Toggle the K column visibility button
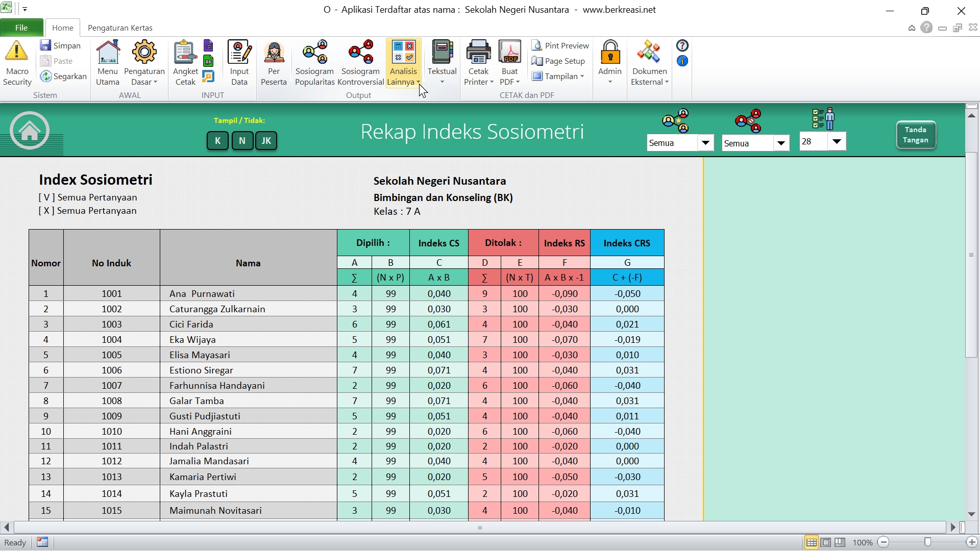 (217, 141)
